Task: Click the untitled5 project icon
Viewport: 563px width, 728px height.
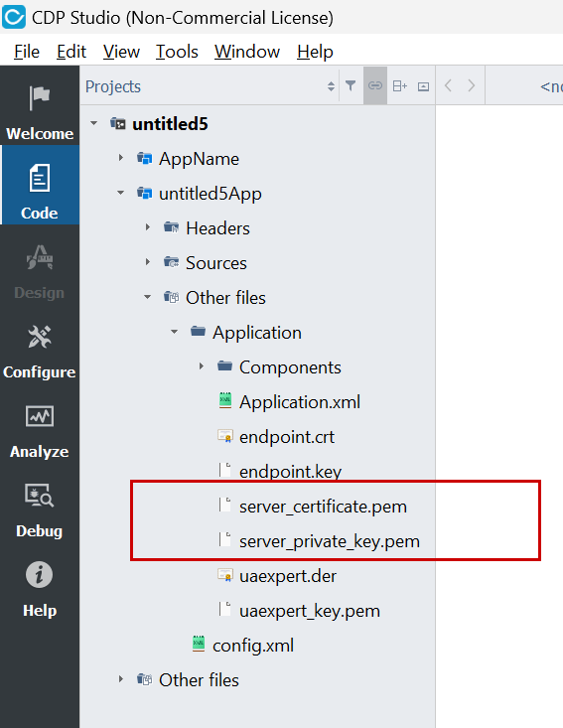Action: [x=118, y=124]
